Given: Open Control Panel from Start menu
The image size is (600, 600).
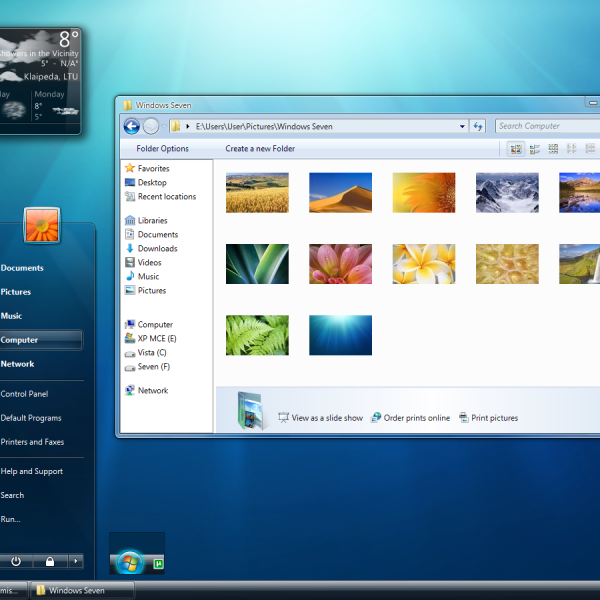Looking at the screenshot, I should coord(25,394).
